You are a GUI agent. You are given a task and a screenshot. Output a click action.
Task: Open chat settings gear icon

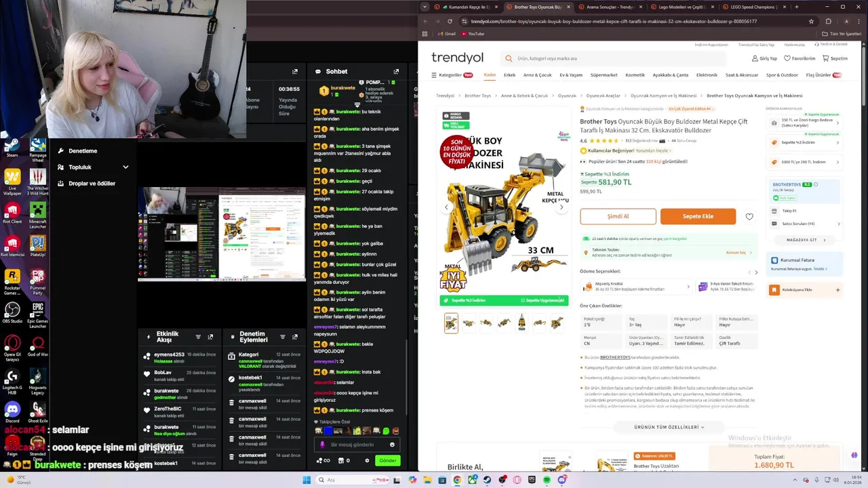tap(367, 460)
